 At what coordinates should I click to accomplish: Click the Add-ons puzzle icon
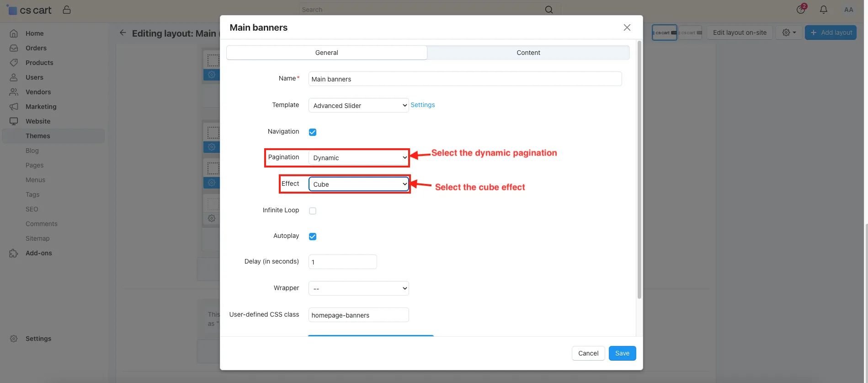click(x=14, y=253)
